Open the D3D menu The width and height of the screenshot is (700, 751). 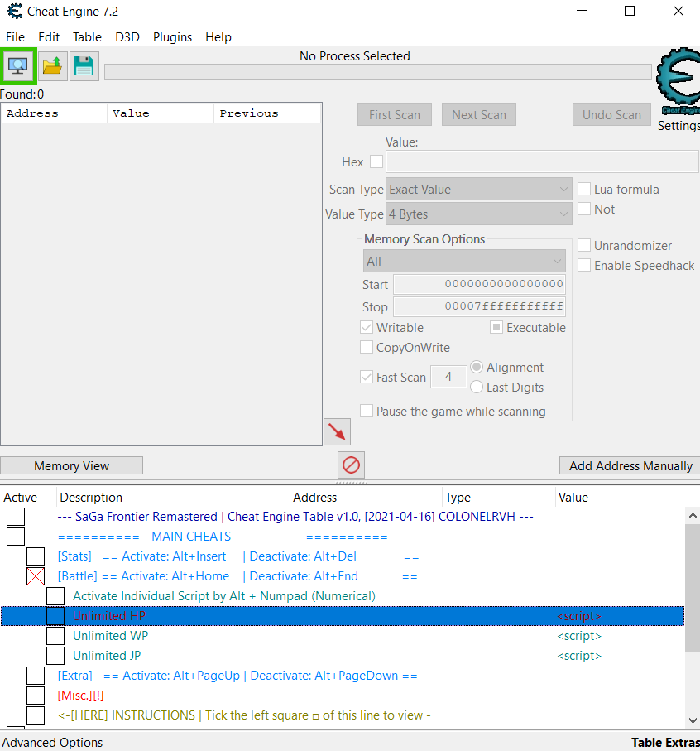pyautogui.click(x=127, y=37)
